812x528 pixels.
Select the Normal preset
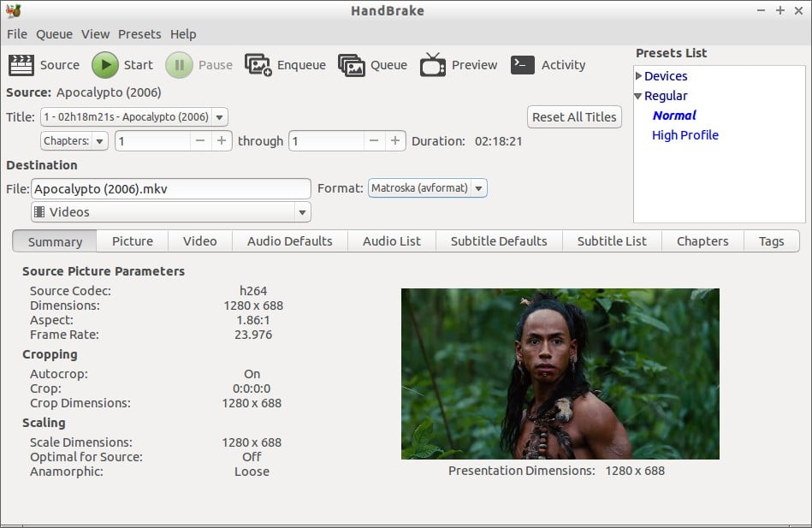[x=674, y=115]
